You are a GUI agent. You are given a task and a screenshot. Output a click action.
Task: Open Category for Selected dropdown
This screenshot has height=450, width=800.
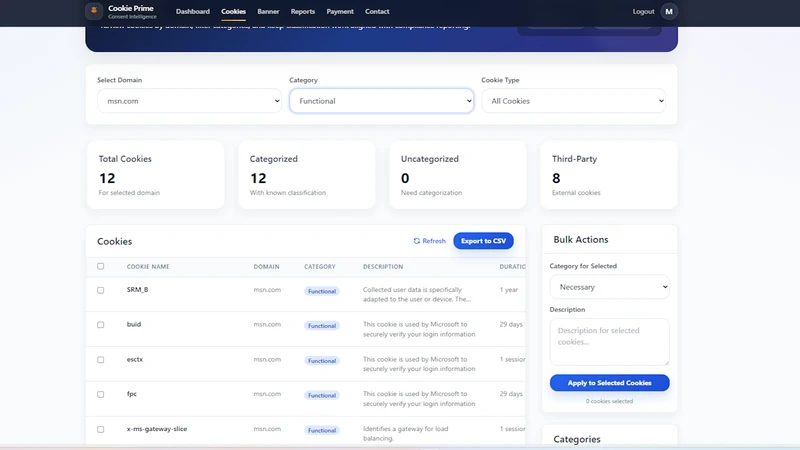coord(610,287)
